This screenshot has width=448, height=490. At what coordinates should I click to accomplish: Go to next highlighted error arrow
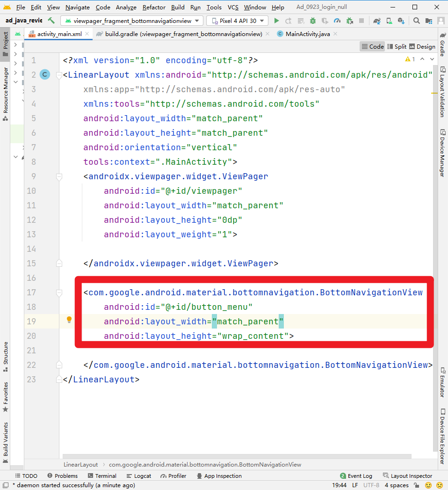click(432, 59)
